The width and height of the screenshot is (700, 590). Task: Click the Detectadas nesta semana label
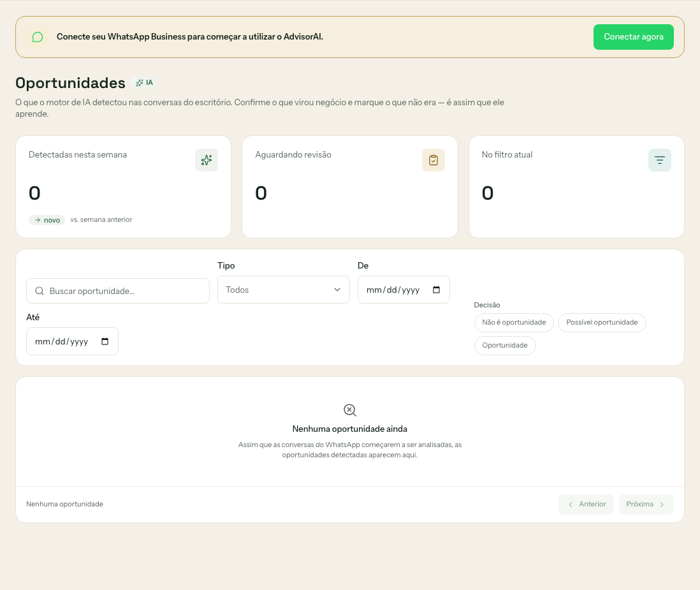[x=78, y=154]
